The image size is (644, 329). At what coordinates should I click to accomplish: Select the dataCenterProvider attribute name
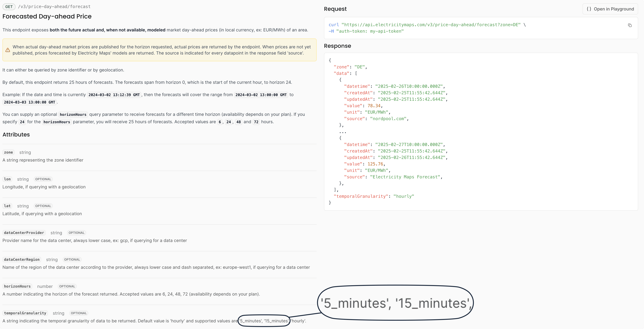(x=24, y=233)
